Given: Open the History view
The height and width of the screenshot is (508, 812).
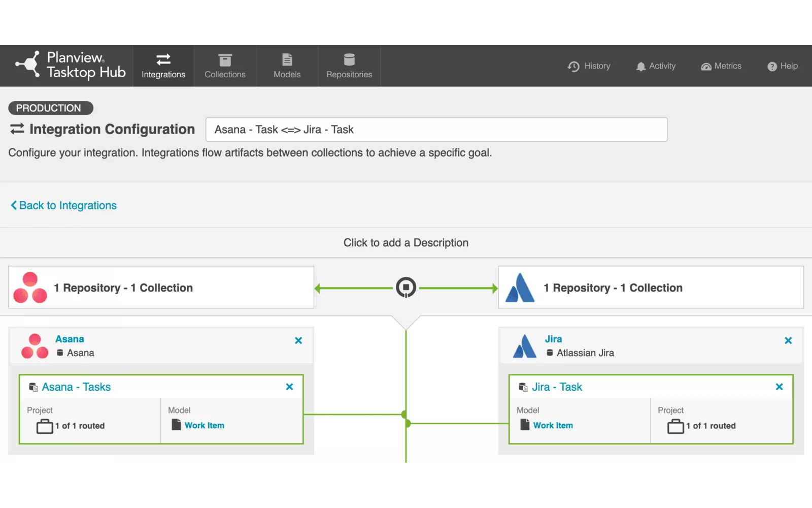Looking at the screenshot, I should [x=589, y=66].
